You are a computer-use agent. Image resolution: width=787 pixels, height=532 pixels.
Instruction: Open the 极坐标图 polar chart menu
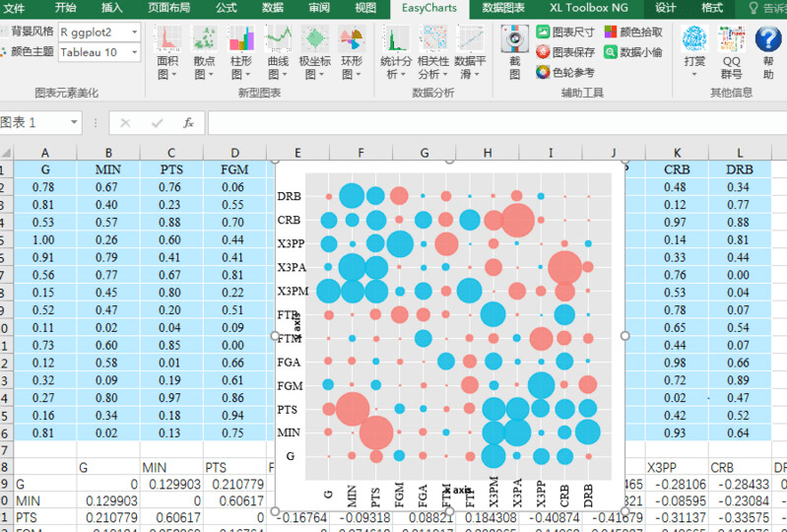click(x=314, y=53)
